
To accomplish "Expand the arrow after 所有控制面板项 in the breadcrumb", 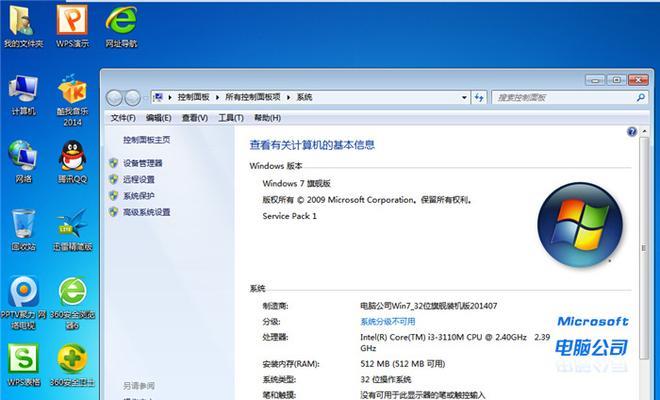I will (x=288, y=97).
